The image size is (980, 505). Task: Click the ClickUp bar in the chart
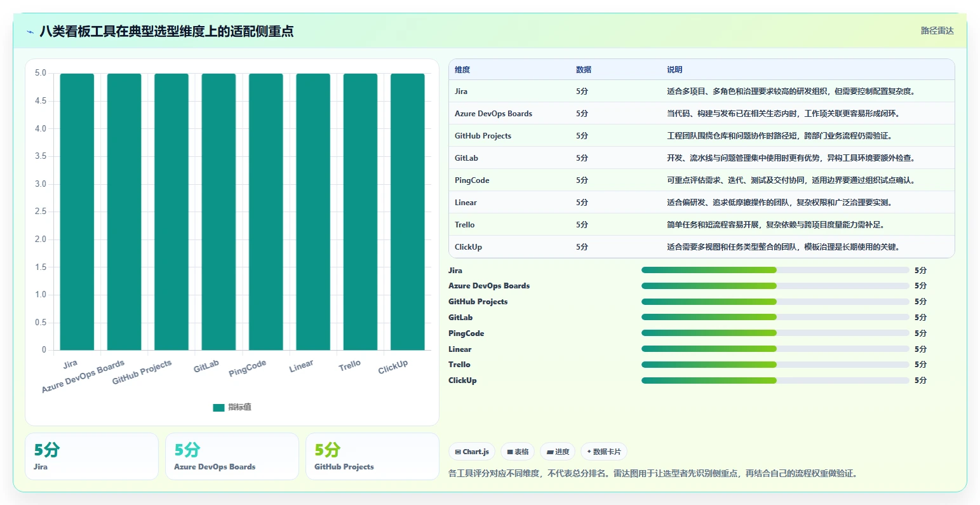click(408, 212)
